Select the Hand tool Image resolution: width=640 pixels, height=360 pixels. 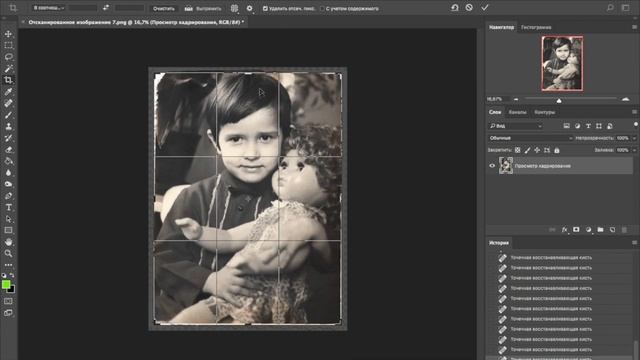(8, 242)
